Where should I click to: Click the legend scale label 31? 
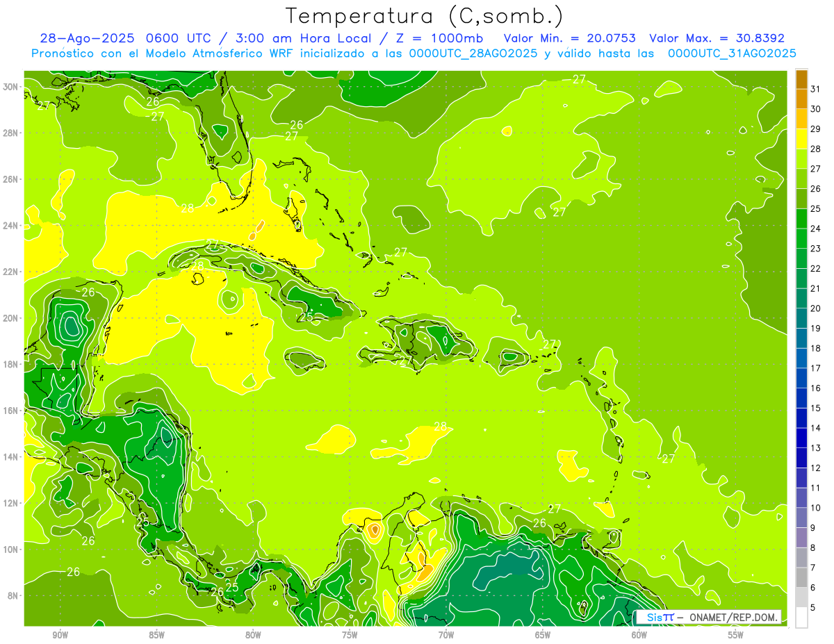(816, 89)
